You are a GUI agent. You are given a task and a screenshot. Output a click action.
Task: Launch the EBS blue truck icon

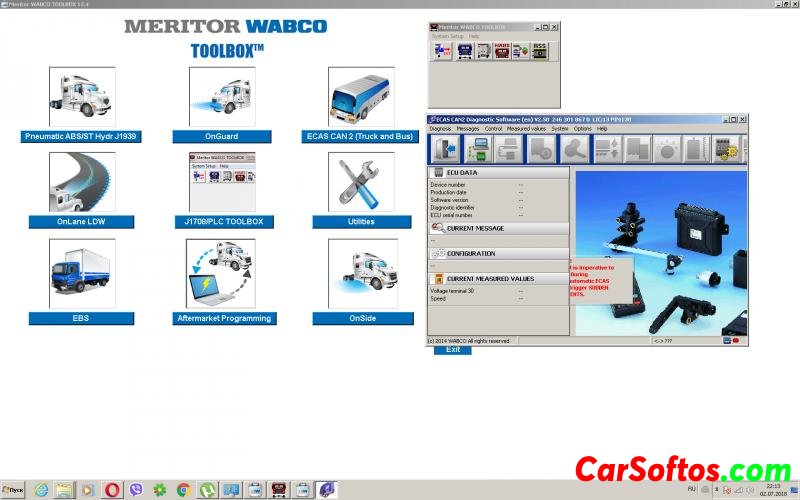82,273
